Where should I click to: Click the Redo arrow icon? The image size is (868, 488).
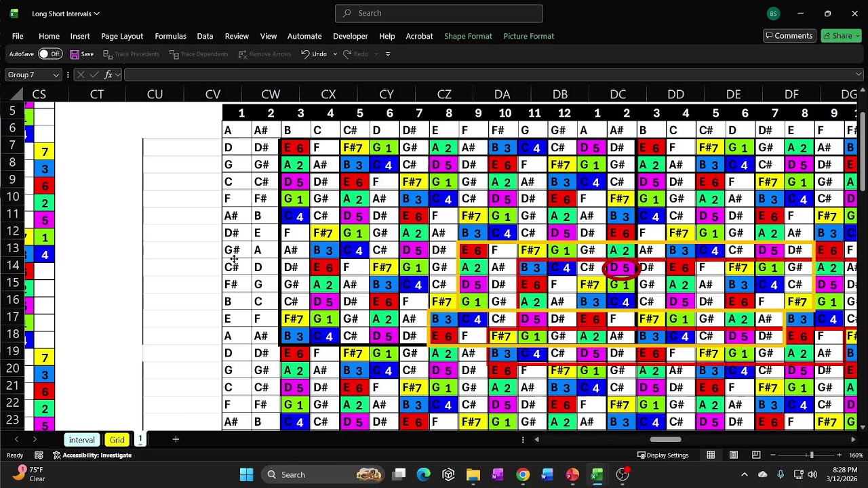pos(347,54)
